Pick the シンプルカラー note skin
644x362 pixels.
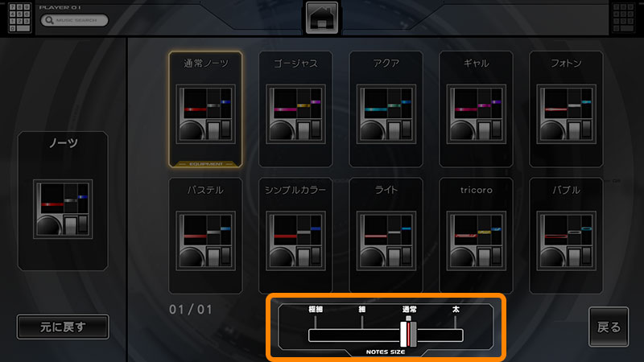pyautogui.click(x=295, y=236)
